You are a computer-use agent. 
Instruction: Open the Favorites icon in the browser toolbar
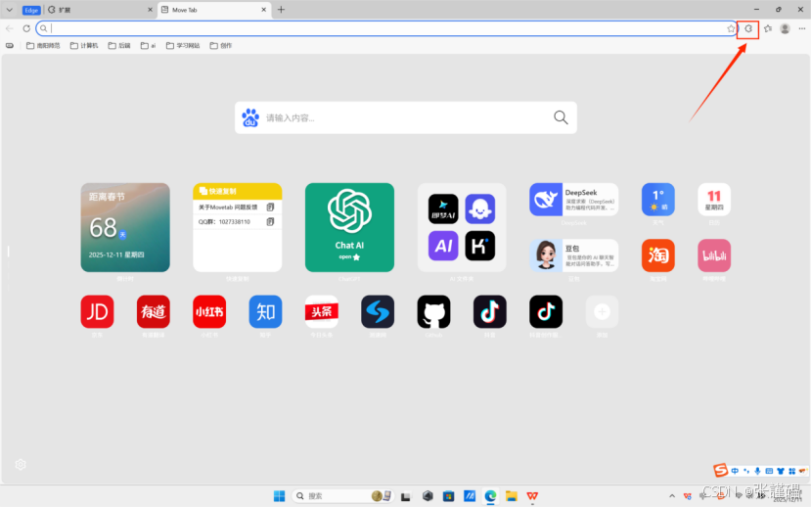coord(768,29)
